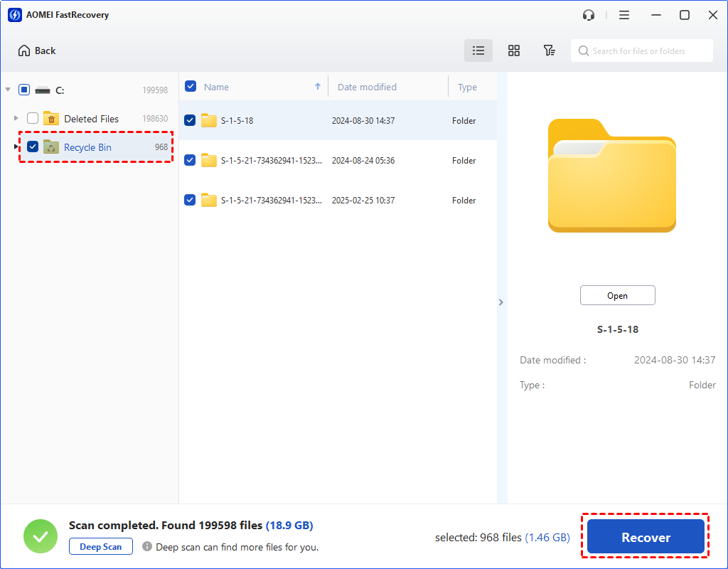Switch to list view mode

[x=478, y=50]
